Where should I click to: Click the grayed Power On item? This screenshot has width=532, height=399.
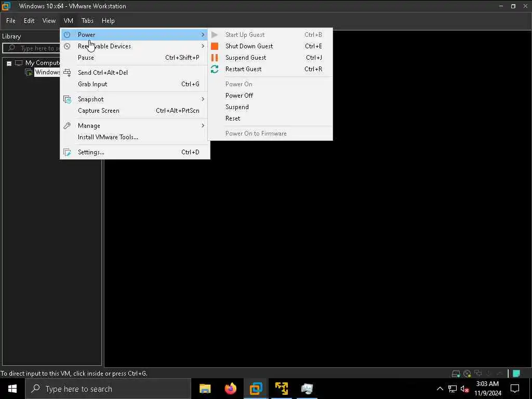point(270,84)
